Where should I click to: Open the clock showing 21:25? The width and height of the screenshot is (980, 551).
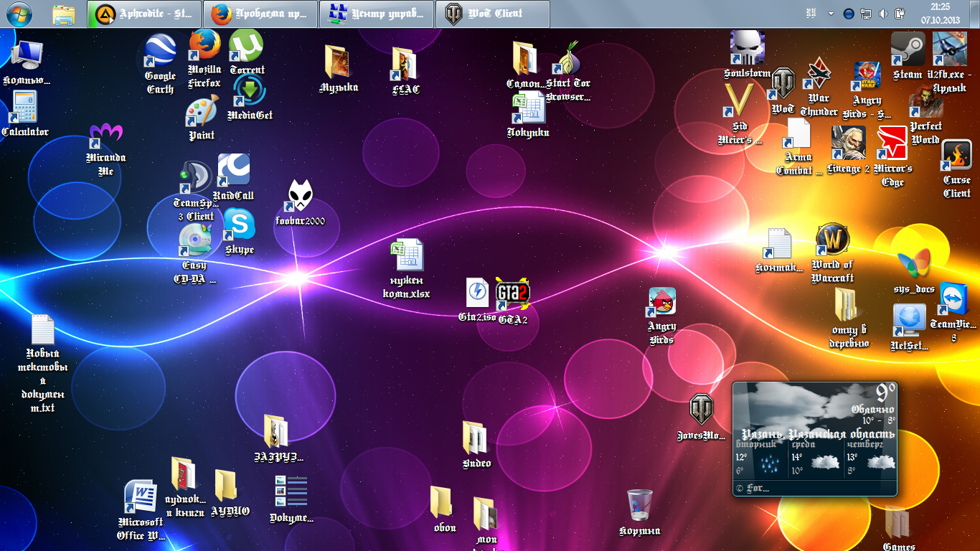pos(940,14)
